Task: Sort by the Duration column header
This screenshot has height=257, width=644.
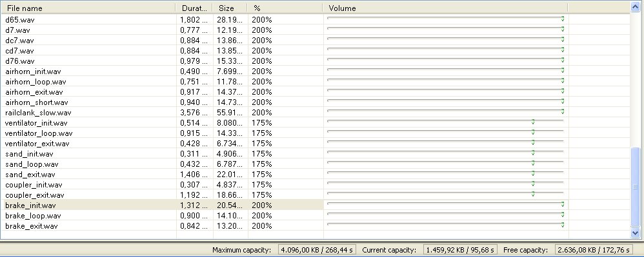Action: [194, 8]
